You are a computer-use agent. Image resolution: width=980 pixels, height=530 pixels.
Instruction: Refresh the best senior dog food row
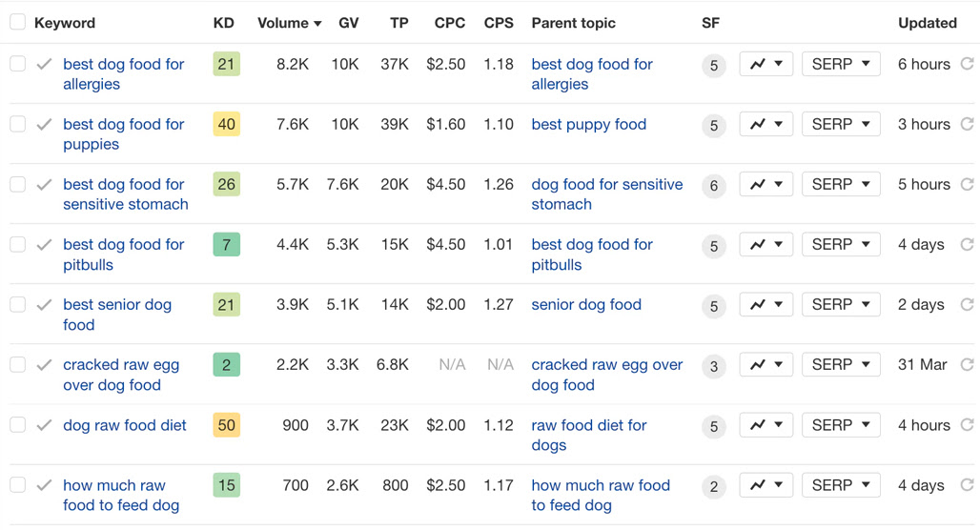967,304
